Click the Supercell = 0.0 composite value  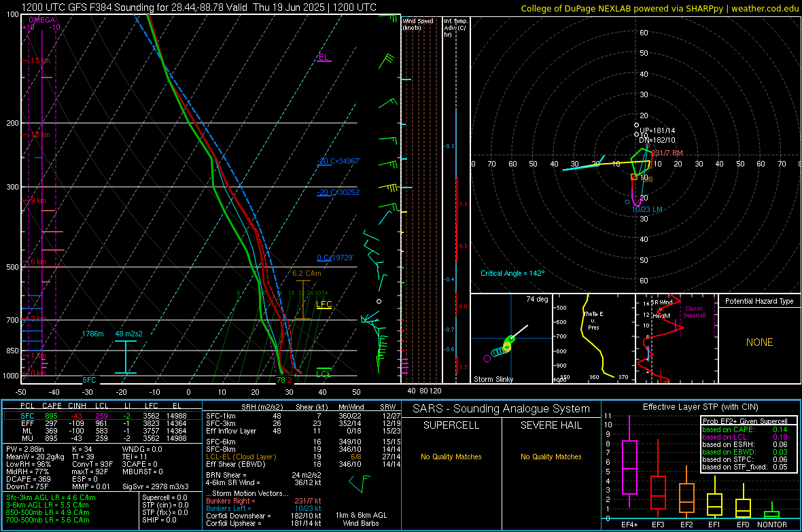(x=164, y=497)
